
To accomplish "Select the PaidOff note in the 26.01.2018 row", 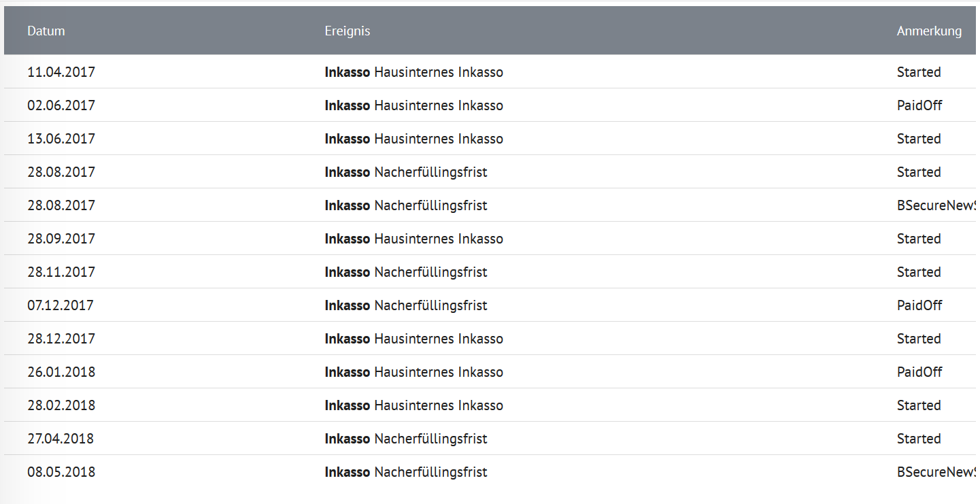I will click(x=919, y=372).
